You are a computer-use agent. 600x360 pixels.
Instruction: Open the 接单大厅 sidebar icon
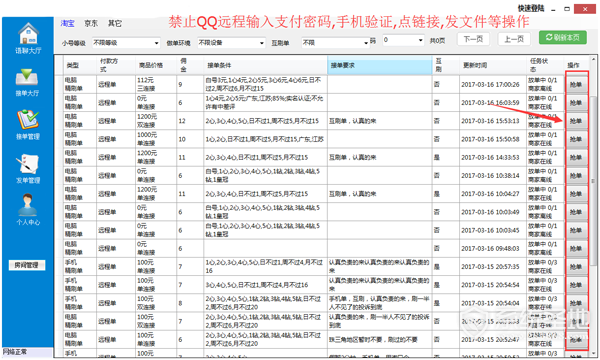pyautogui.click(x=27, y=78)
